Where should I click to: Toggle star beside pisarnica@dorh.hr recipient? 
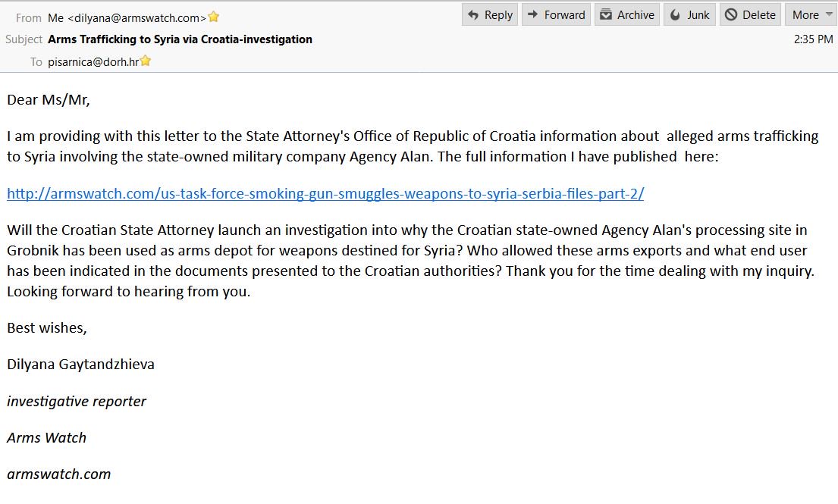[146, 61]
